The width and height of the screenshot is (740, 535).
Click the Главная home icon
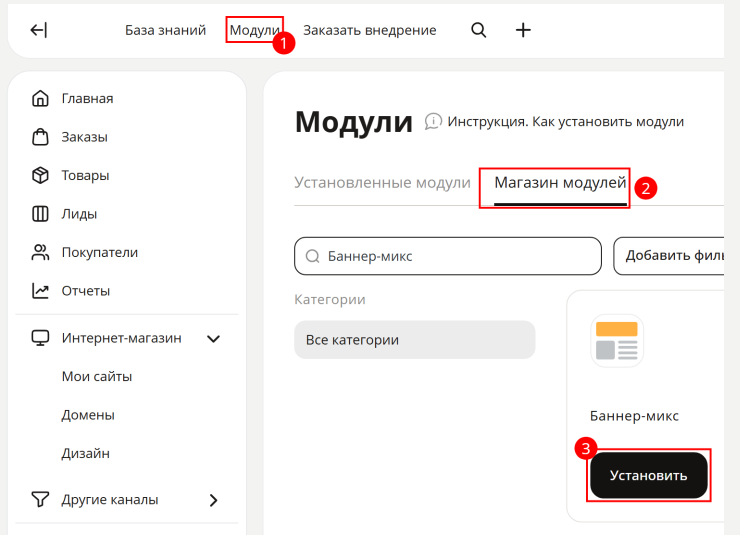(40, 98)
